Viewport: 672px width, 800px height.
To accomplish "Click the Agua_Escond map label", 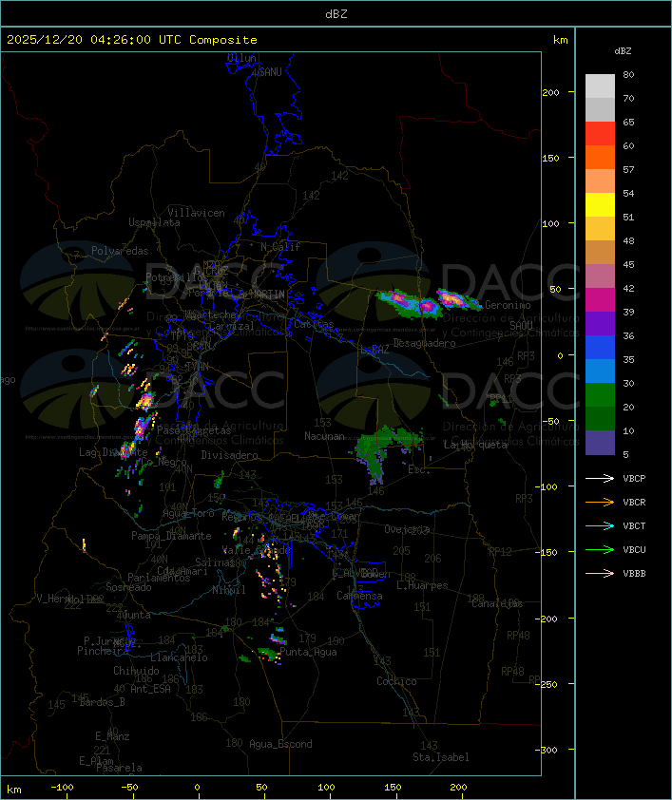I will (x=280, y=744).
